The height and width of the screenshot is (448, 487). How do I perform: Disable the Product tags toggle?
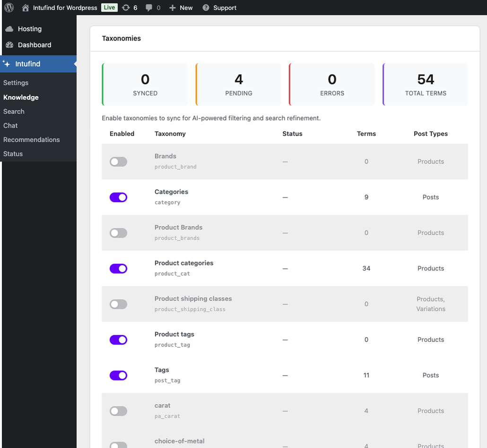(118, 339)
